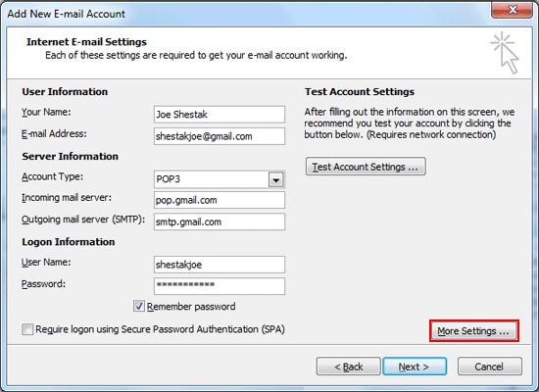Click the Test Account Settings heading text
The width and height of the screenshot is (539, 392).
point(360,92)
